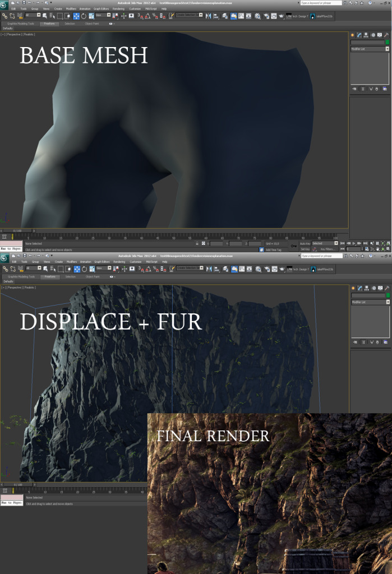392x574 pixels.
Task: Click the [Realistic] shading label, lower window
Action: (30, 288)
